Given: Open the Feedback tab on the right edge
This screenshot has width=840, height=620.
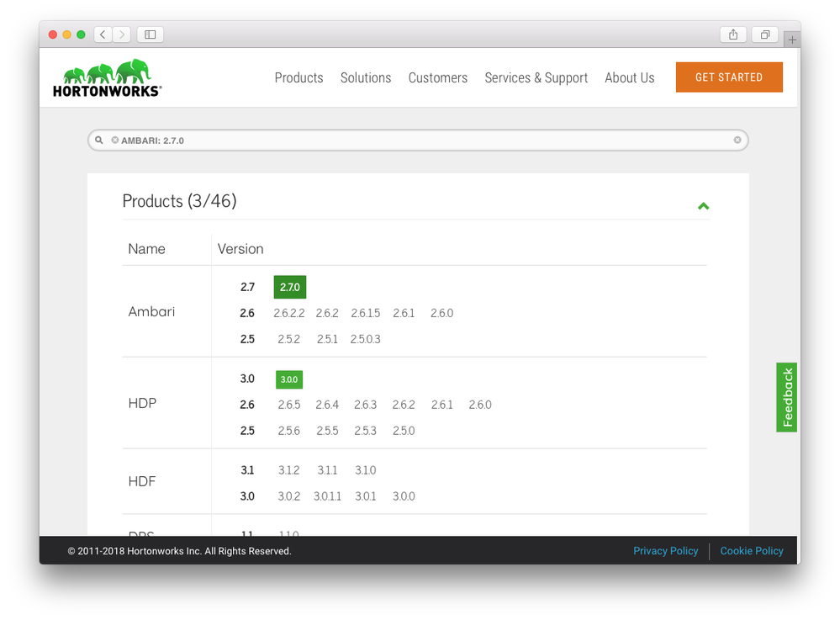Looking at the screenshot, I should [786, 396].
